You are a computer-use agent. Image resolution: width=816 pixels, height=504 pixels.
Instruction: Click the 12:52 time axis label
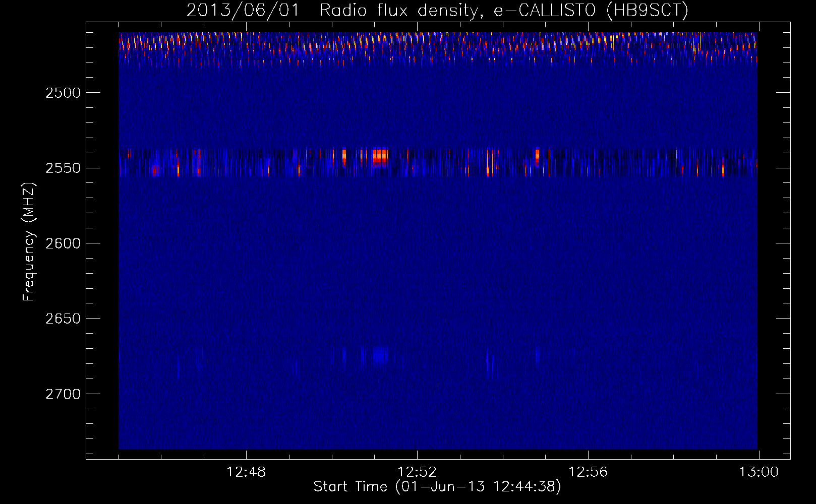[x=417, y=472]
